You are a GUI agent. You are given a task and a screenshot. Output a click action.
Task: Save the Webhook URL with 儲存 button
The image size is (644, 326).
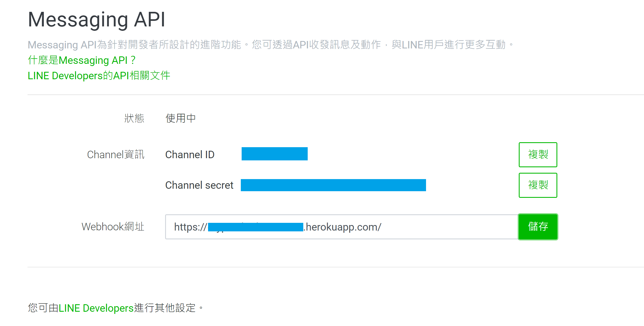click(x=538, y=227)
